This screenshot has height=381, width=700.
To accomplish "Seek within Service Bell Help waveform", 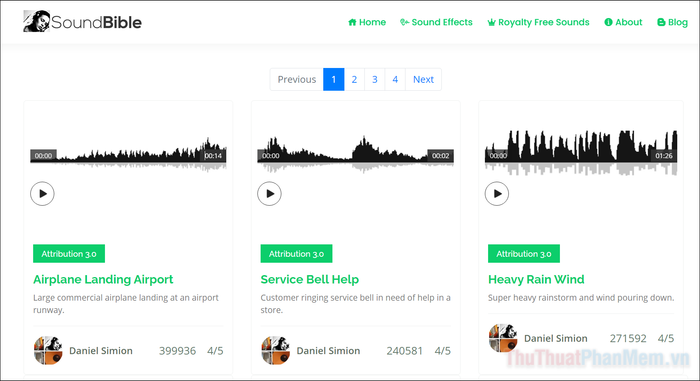I will pyautogui.click(x=356, y=154).
